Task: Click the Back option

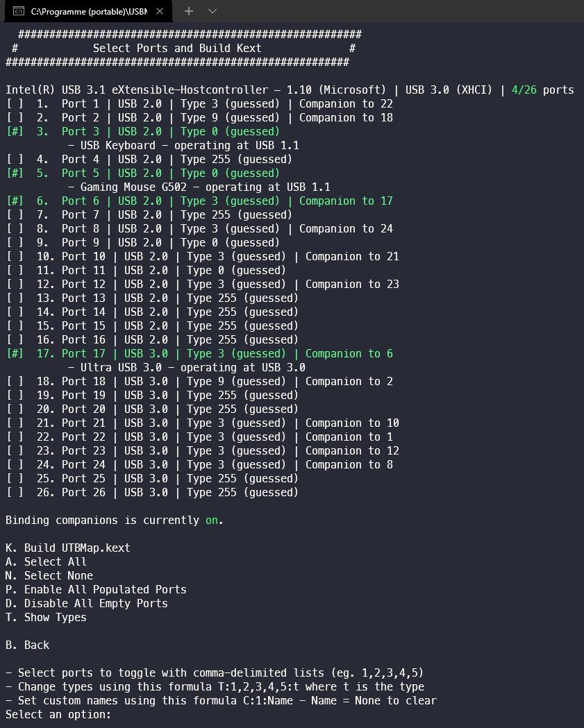Action: point(28,645)
